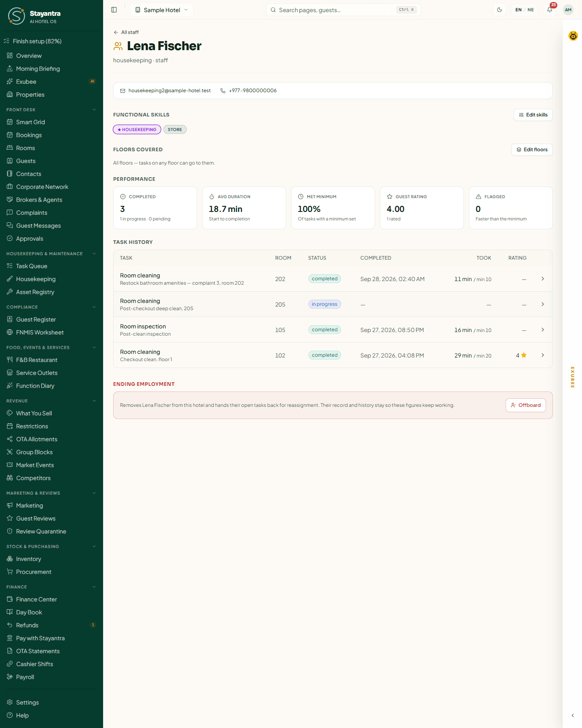Toggle the sidebar collapse icon
This screenshot has height=728, width=582.
114,10
